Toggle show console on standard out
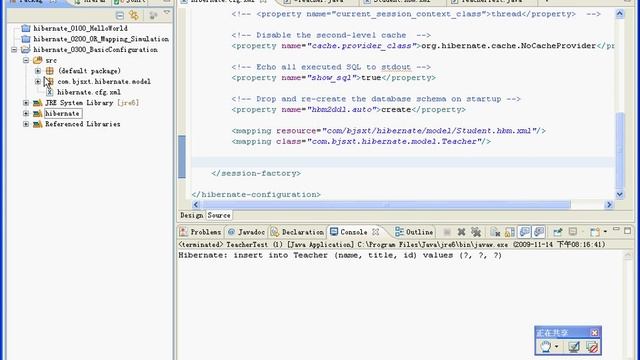 click(524, 232)
